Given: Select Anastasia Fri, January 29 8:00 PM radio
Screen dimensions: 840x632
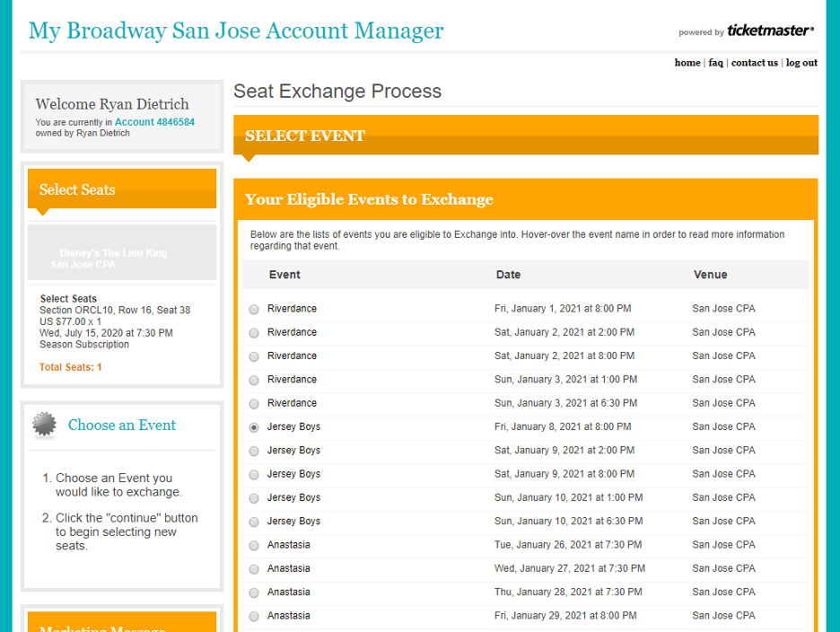Looking at the screenshot, I should 254,616.
